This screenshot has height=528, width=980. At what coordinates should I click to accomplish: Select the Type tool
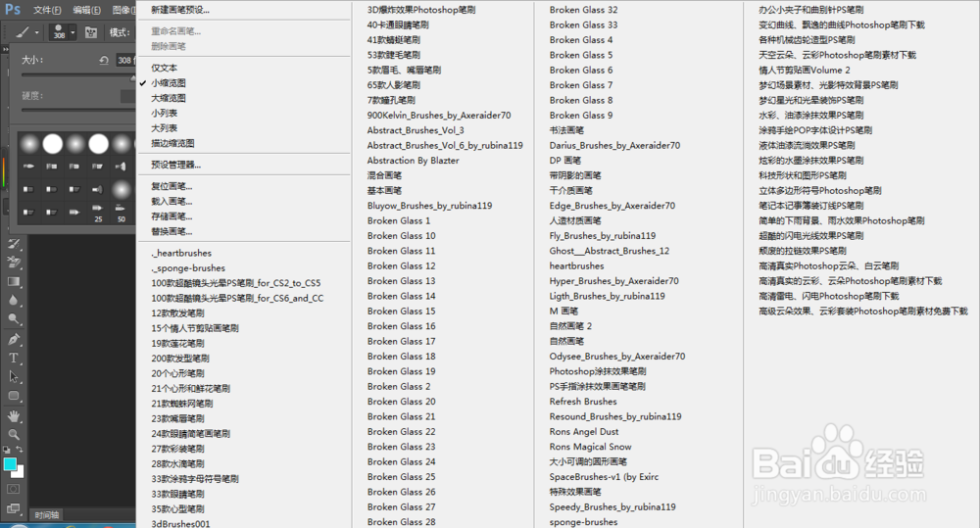pyautogui.click(x=14, y=358)
